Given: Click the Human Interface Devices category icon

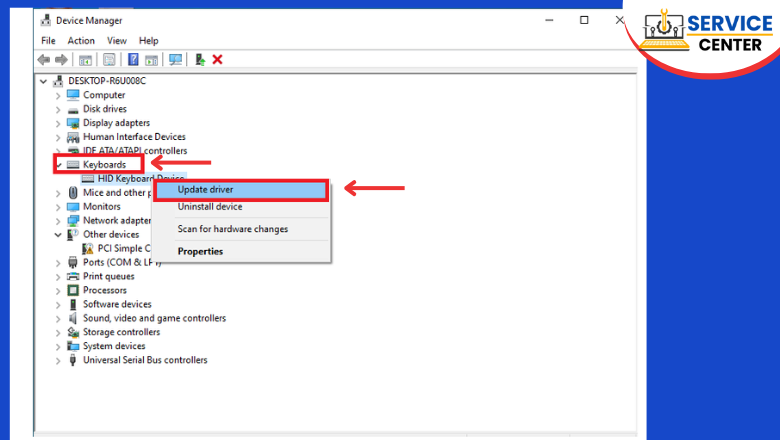Looking at the screenshot, I should (73, 137).
